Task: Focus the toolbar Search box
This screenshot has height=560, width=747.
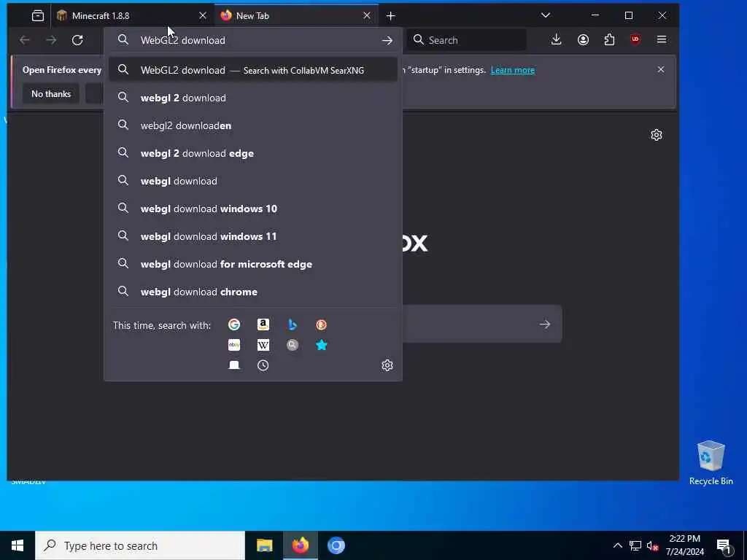Action: pyautogui.click(x=467, y=40)
